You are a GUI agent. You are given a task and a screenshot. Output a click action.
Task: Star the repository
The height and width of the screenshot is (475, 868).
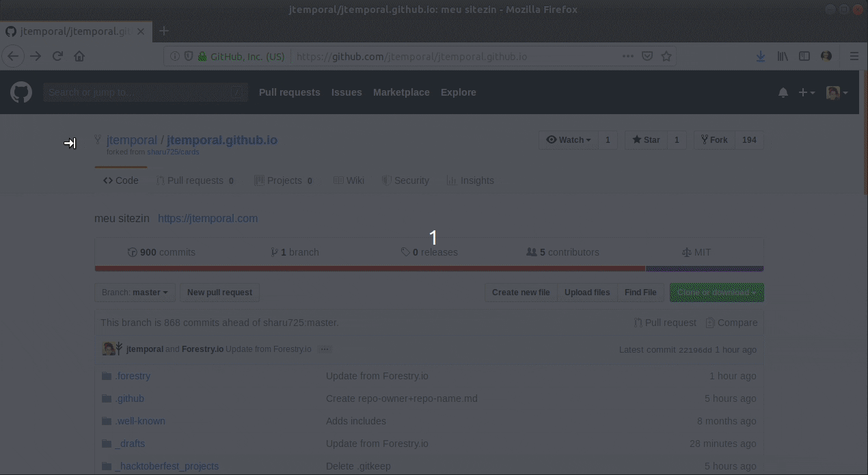click(646, 140)
